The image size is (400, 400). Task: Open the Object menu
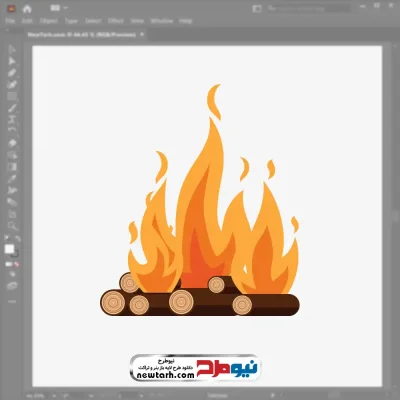(x=49, y=21)
